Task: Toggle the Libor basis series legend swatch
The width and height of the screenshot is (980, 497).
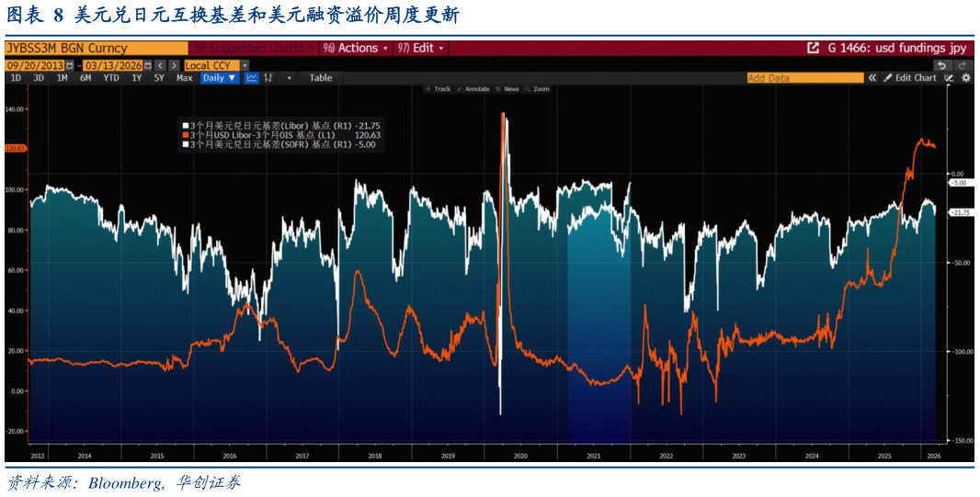Action: tap(185, 125)
